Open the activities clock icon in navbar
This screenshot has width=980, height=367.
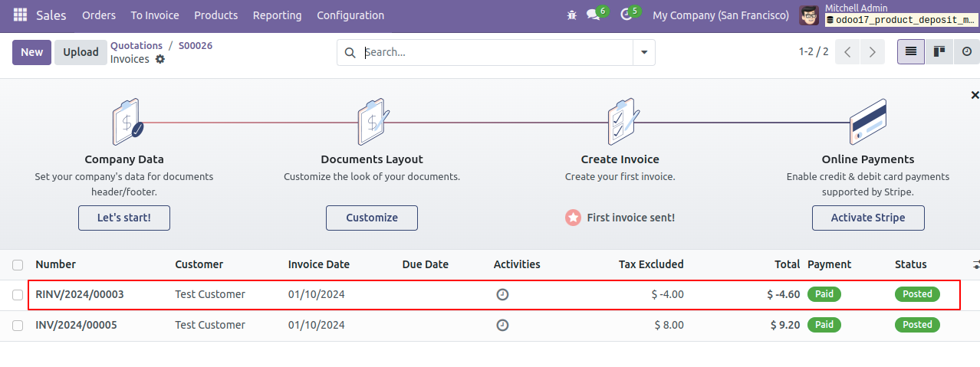[626, 15]
